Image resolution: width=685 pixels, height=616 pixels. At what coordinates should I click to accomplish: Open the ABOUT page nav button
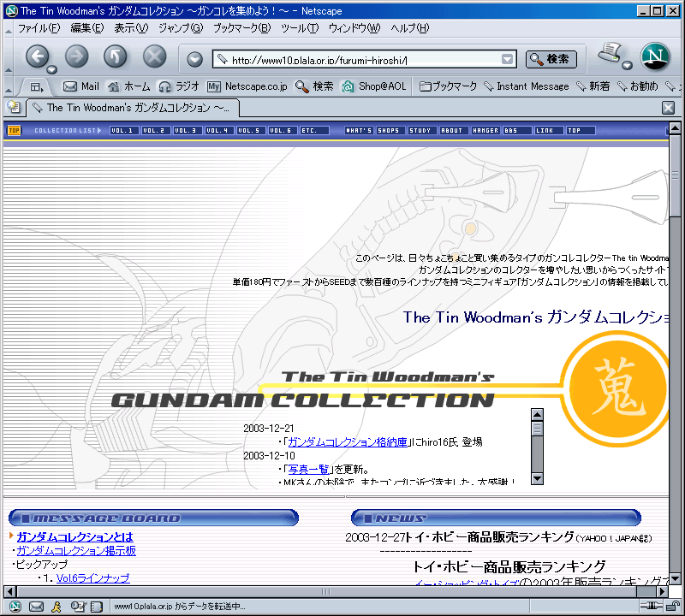[454, 131]
